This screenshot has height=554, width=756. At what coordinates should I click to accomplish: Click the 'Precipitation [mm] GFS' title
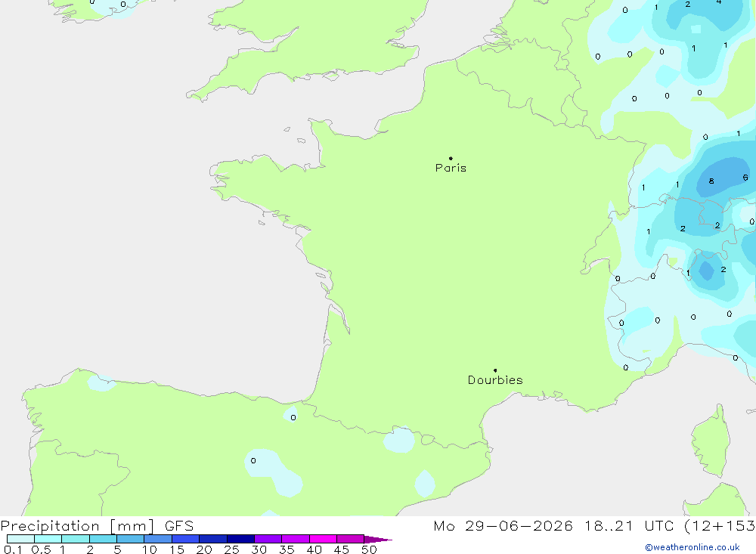(x=97, y=526)
